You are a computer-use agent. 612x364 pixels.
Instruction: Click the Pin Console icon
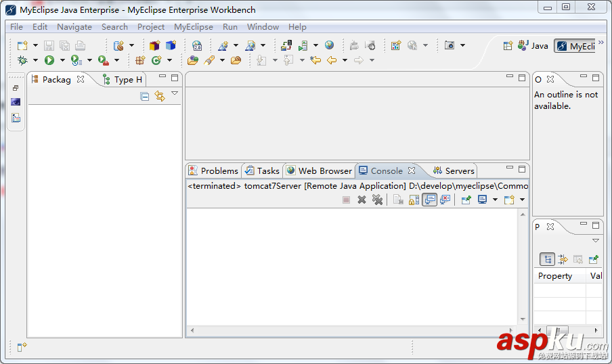[466, 200]
